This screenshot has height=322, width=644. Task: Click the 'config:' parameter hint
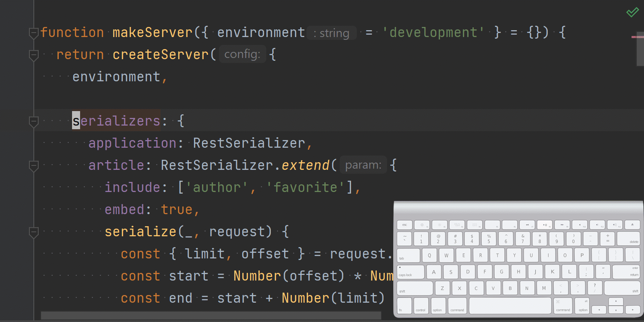(x=242, y=54)
